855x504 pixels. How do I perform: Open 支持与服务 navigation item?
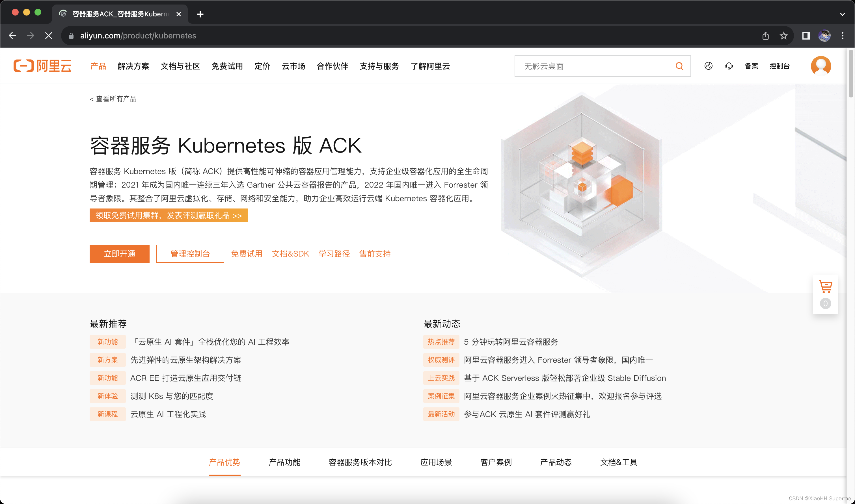coord(379,66)
